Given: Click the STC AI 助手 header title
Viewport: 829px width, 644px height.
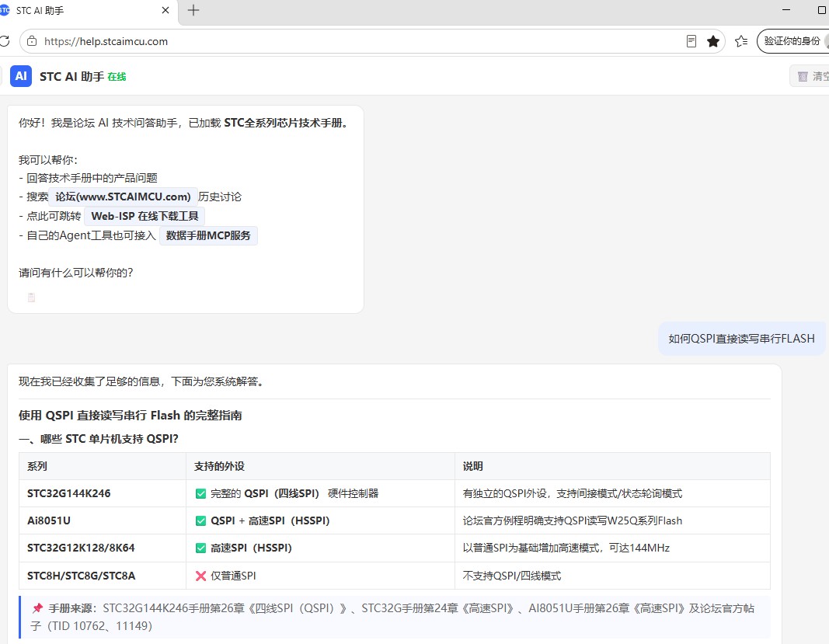Looking at the screenshot, I should click(72, 77).
